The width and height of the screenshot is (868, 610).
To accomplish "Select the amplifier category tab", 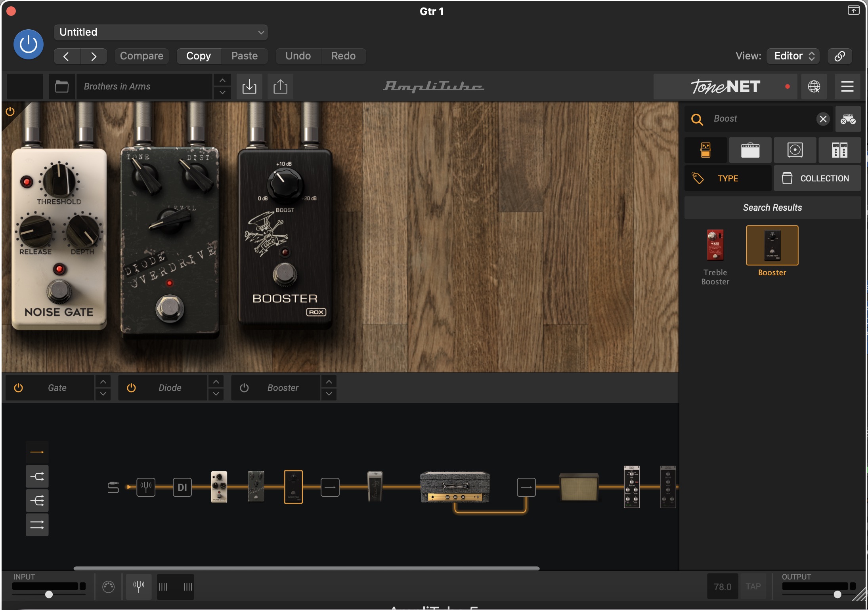I will 750,150.
